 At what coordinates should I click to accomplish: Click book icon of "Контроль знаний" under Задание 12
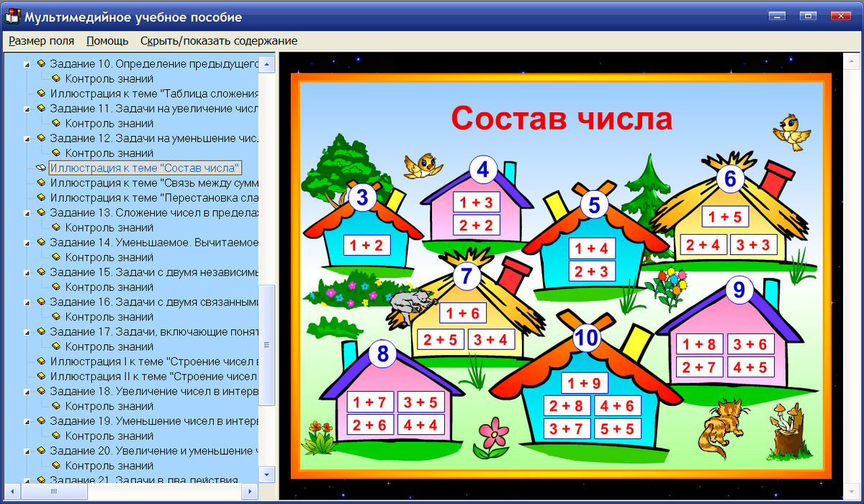pyautogui.click(x=55, y=153)
